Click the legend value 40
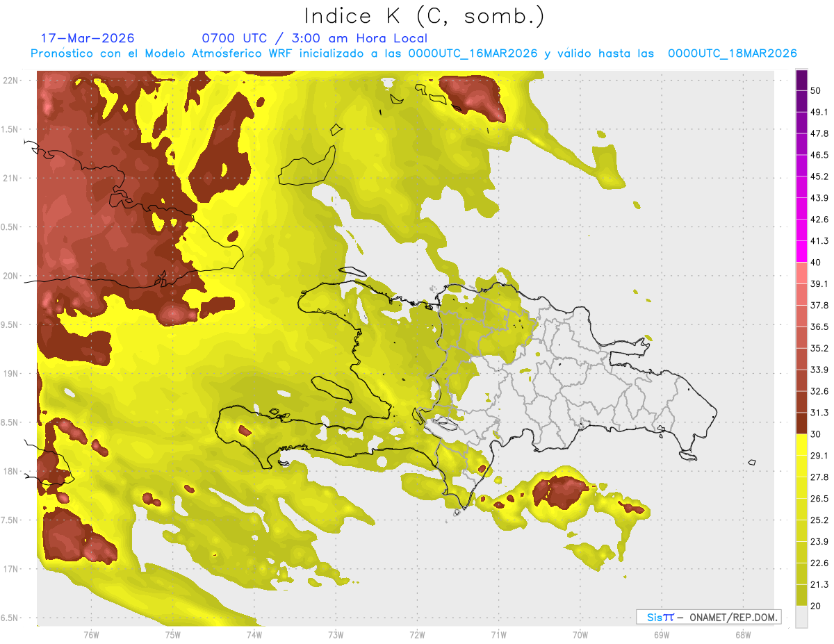Viewport: 834px width, 644px height. (x=816, y=262)
